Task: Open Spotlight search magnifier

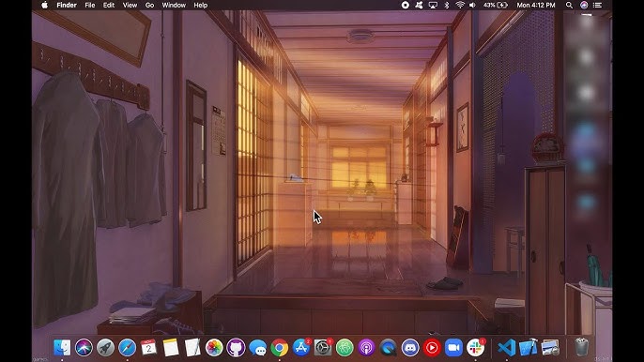Action: tap(569, 5)
